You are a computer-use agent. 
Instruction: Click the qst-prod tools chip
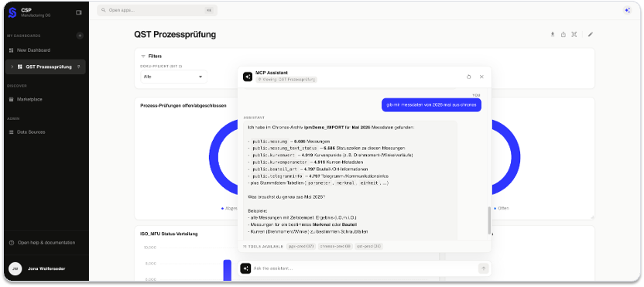[x=368, y=246]
